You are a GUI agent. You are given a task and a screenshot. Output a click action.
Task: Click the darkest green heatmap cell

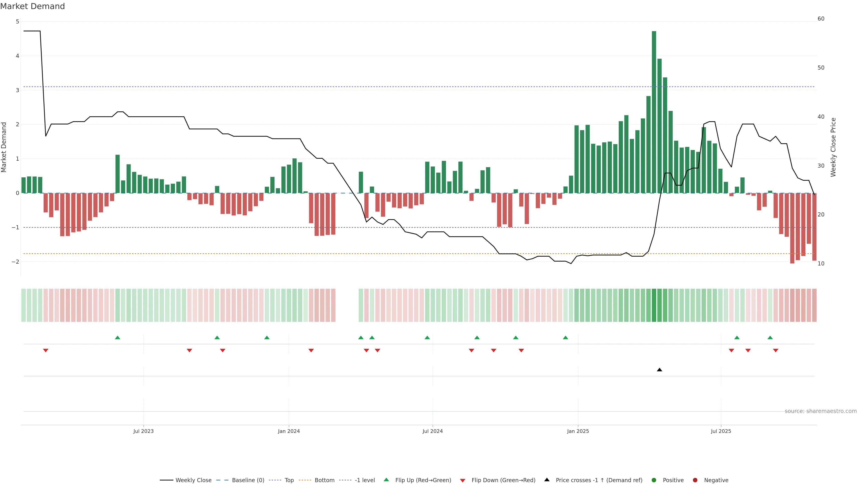pos(654,305)
